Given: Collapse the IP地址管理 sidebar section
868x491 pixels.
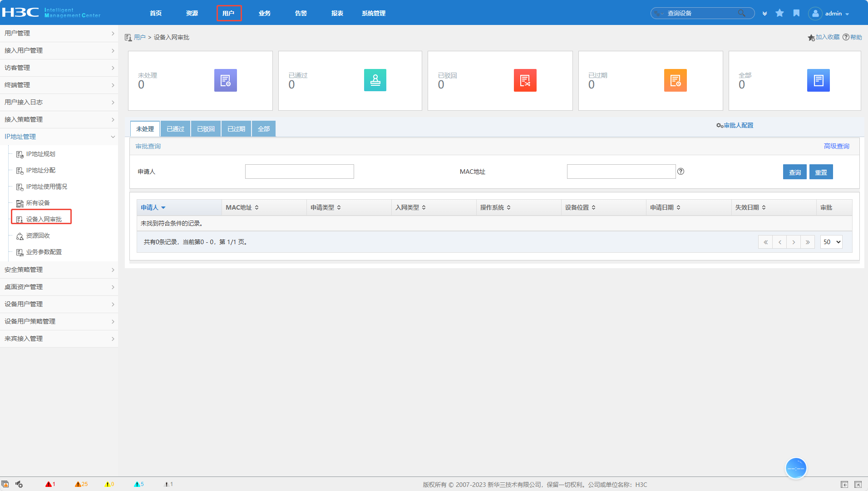Looking at the screenshot, I should point(59,137).
